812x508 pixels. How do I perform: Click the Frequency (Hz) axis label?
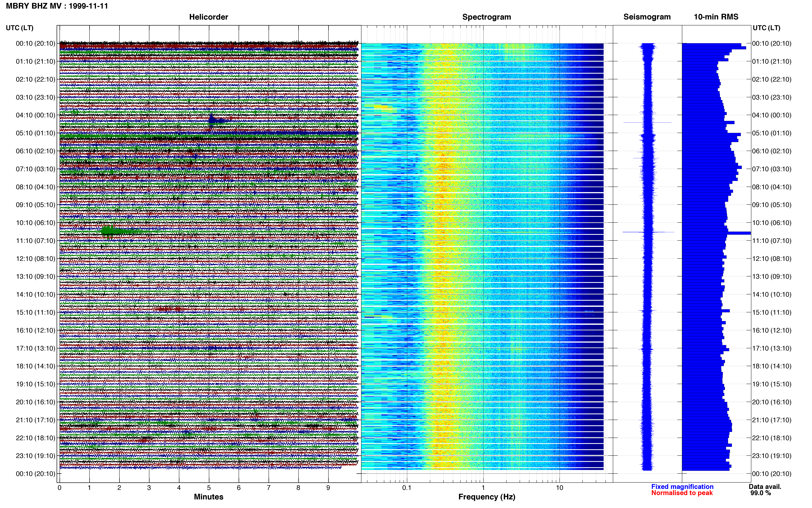tap(487, 497)
